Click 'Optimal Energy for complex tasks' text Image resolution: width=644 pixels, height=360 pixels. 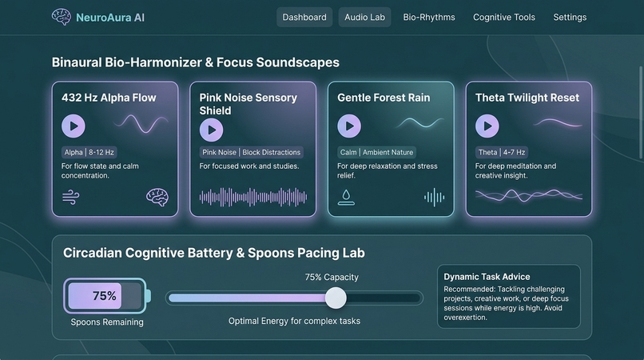(x=294, y=321)
